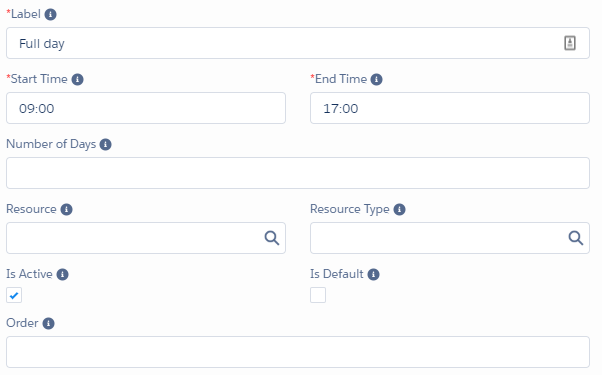Show the End Time info tooltip icon
Screen dimensions: 602x375
point(376,79)
